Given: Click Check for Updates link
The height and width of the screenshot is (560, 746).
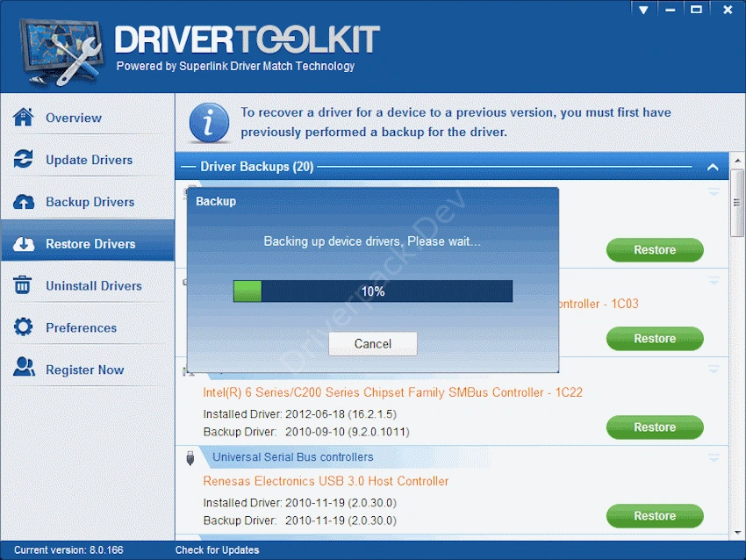Looking at the screenshot, I should click(217, 550).
